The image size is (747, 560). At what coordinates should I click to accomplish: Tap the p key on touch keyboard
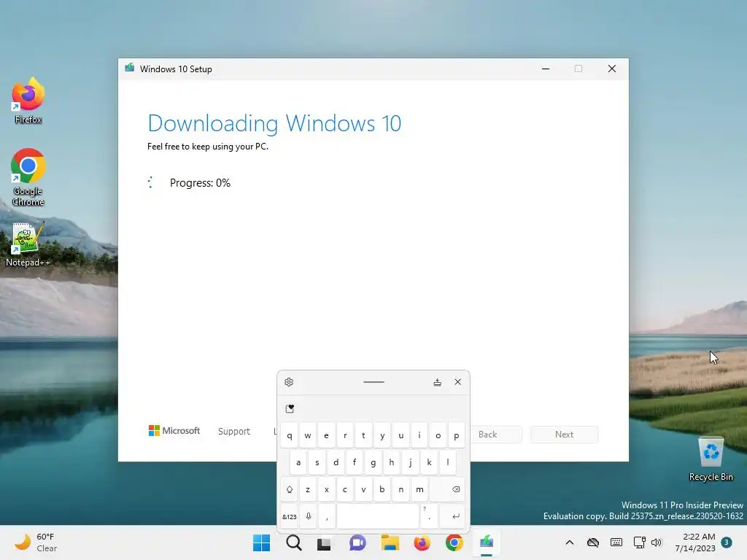pos(457,435)
